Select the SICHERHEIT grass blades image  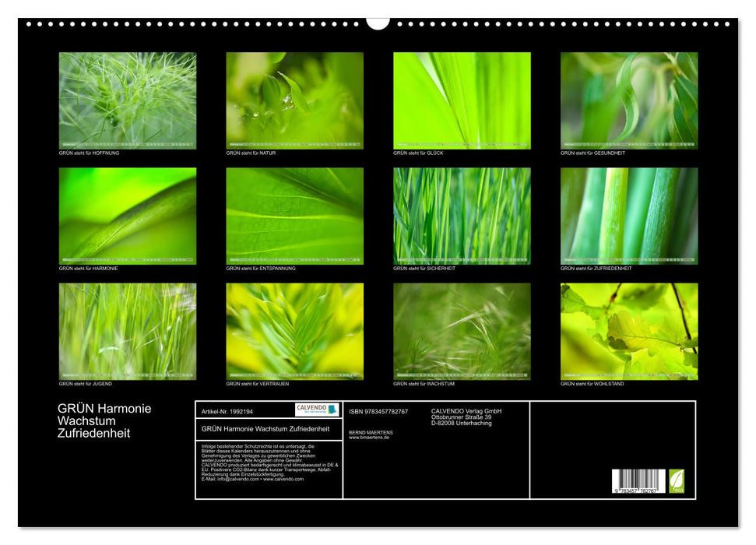click(462, 216)
